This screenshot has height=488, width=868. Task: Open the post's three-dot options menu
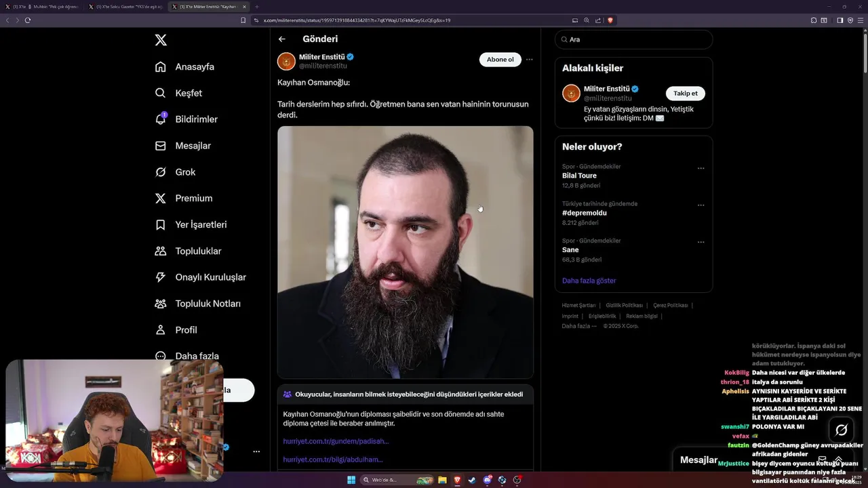[x=530, y=60]
